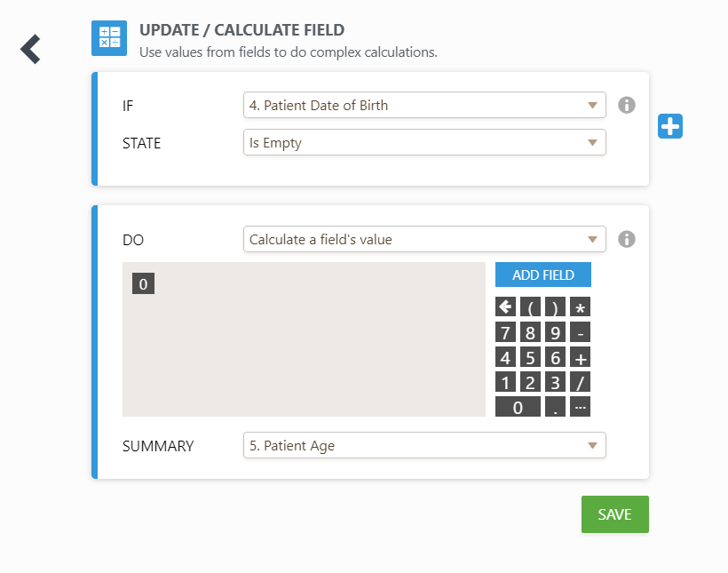Click the blue plus add-condition icon
728x573 pixels.
click(x=670, y=126)
